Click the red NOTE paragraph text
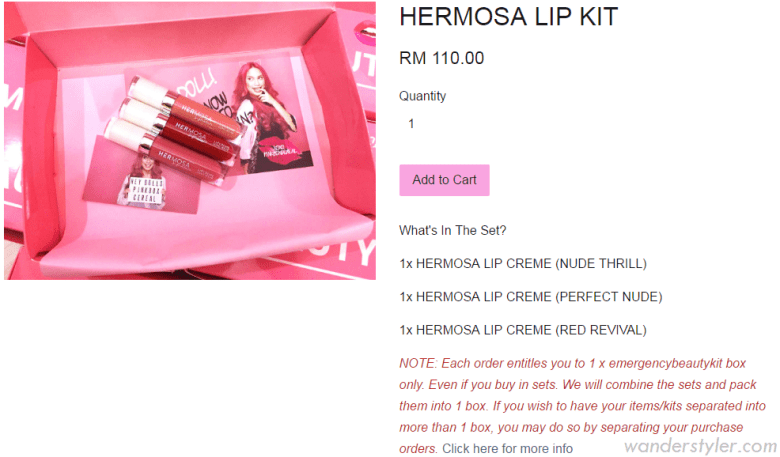Screen dimensions: 780x457 582,406
